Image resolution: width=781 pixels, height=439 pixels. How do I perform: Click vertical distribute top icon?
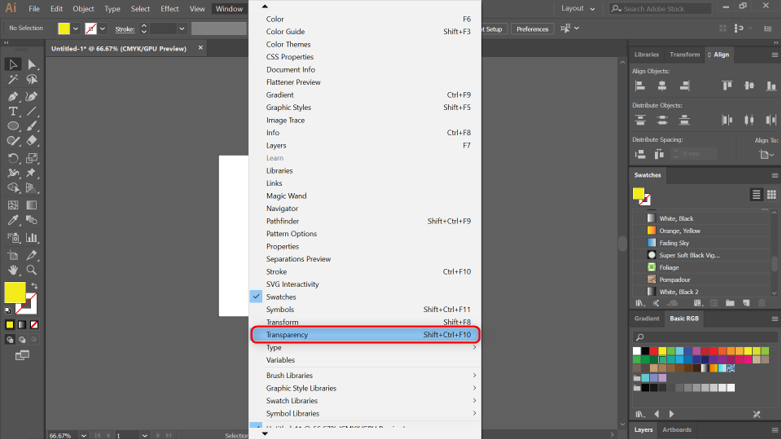640,120
